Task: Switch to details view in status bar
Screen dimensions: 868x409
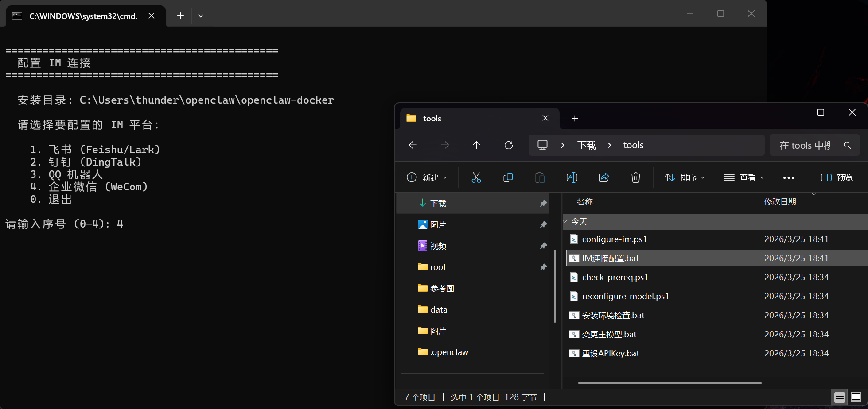Action: [x=839, y=397]
